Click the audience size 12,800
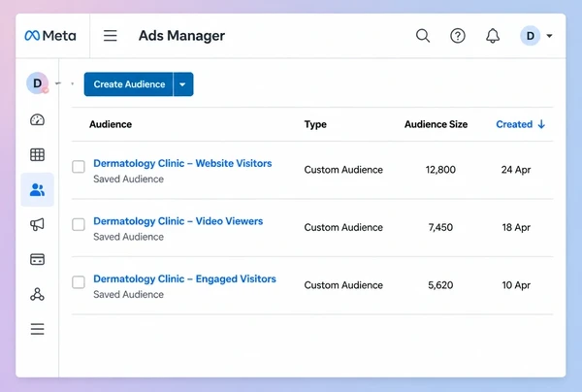 pyautogui.click(x=440, y=170)
